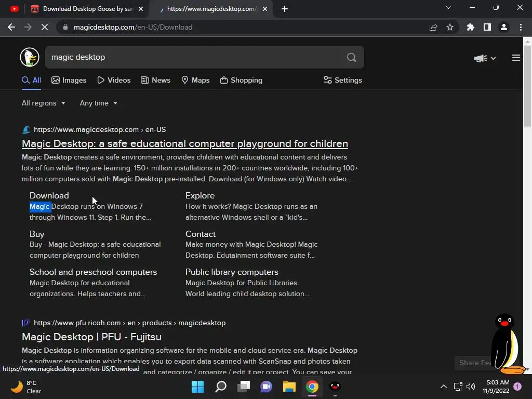This screenshot has height=399, width=532.
Task: Open Task View on the taskbar
Action: [244, 387]
